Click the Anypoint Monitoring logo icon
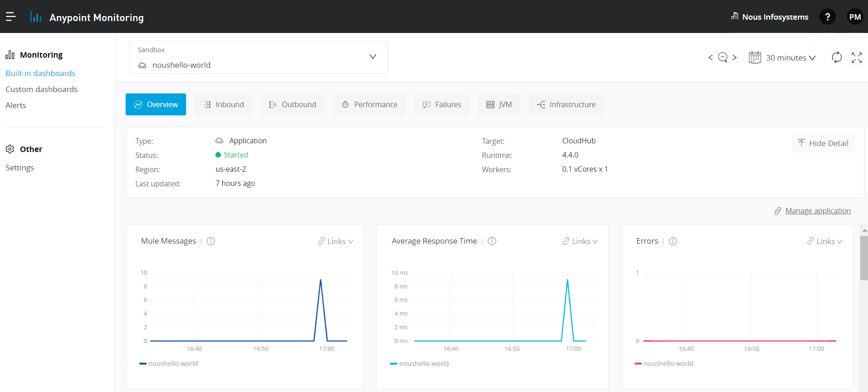The height and width of the screenshot is (392, 868). click(35, 17)
